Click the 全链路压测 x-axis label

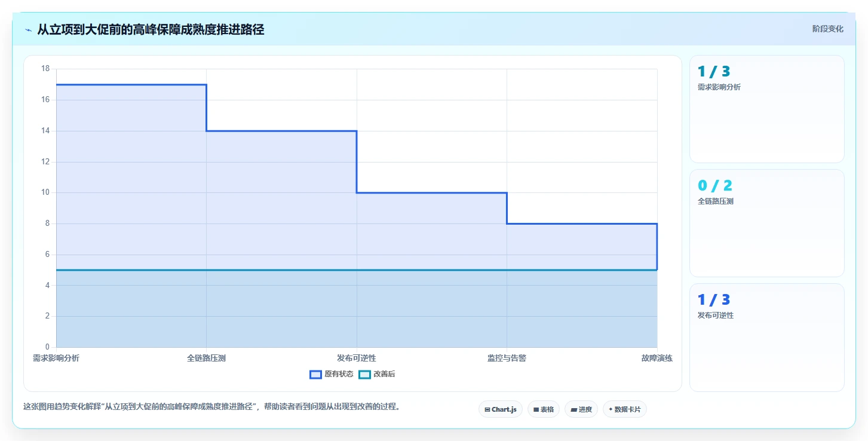(206, 358)
